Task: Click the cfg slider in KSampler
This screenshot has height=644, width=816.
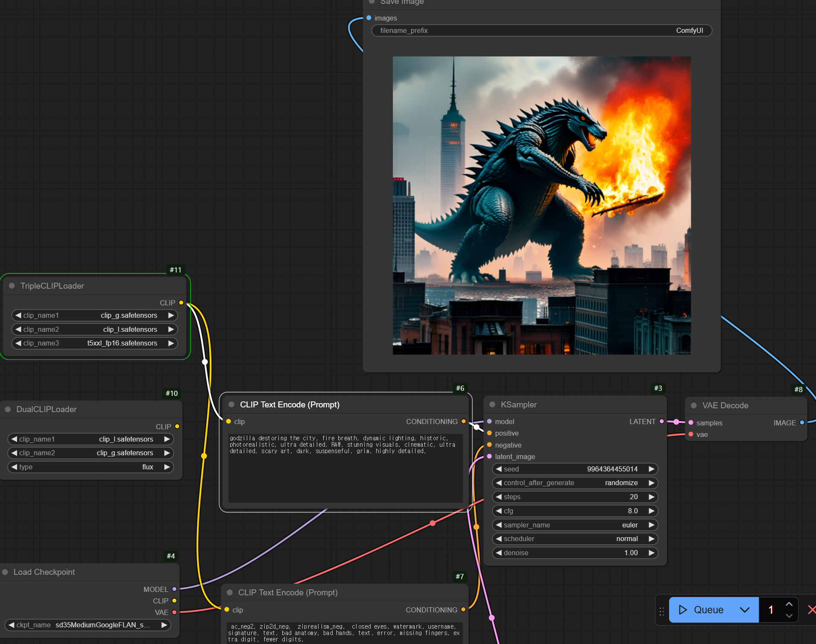Action: tap(575, 511)
